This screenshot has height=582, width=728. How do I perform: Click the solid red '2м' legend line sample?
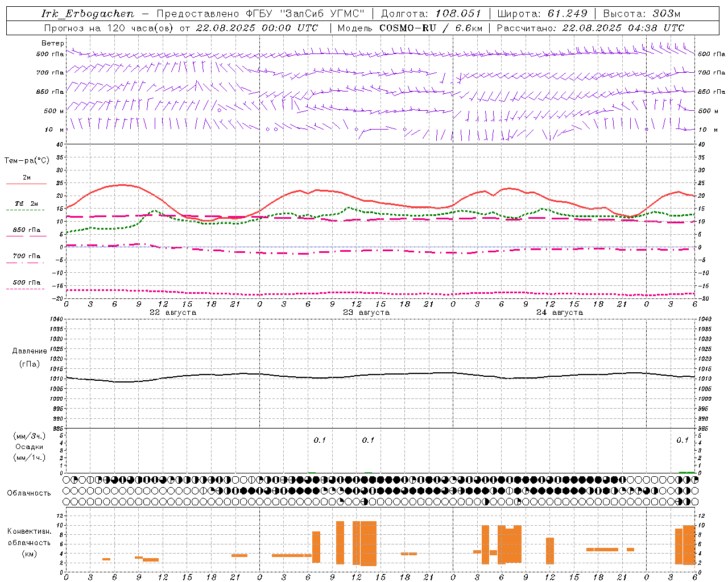point(26,184)
